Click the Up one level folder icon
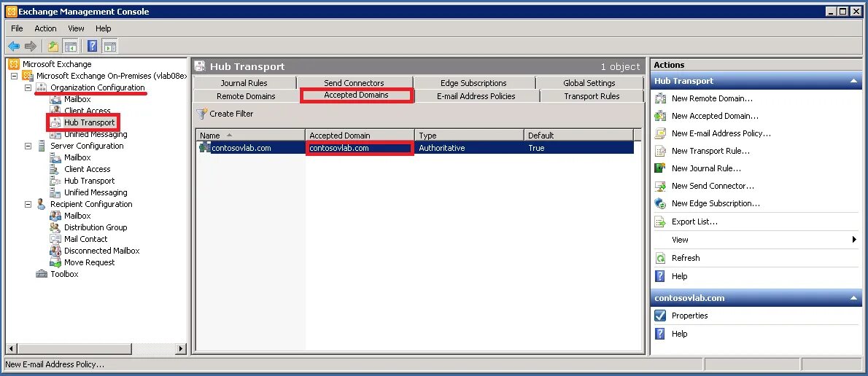 (x=53, y=47)
